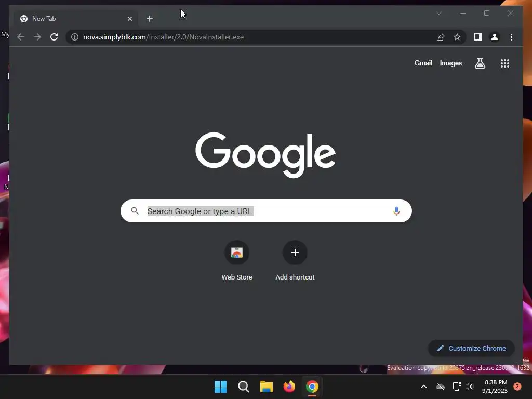Go back with the browser back arrow
The image size is (532, 399).
tap(21, 37)
